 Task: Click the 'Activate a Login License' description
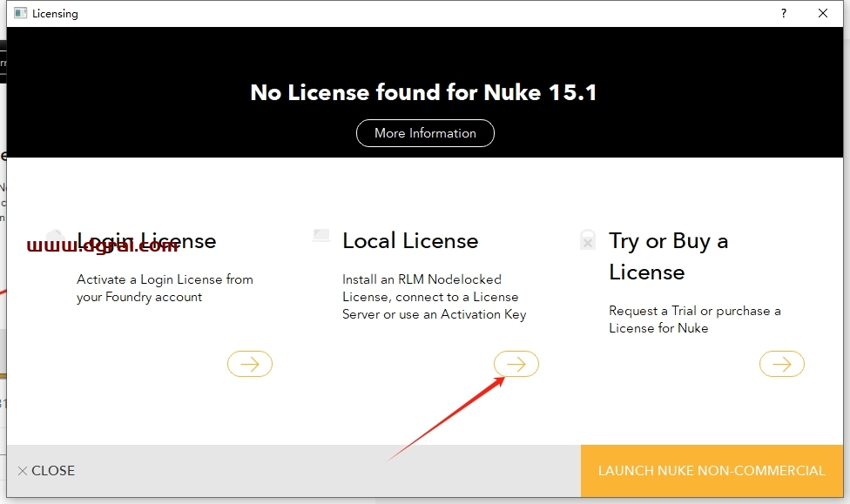click(165, 288)
